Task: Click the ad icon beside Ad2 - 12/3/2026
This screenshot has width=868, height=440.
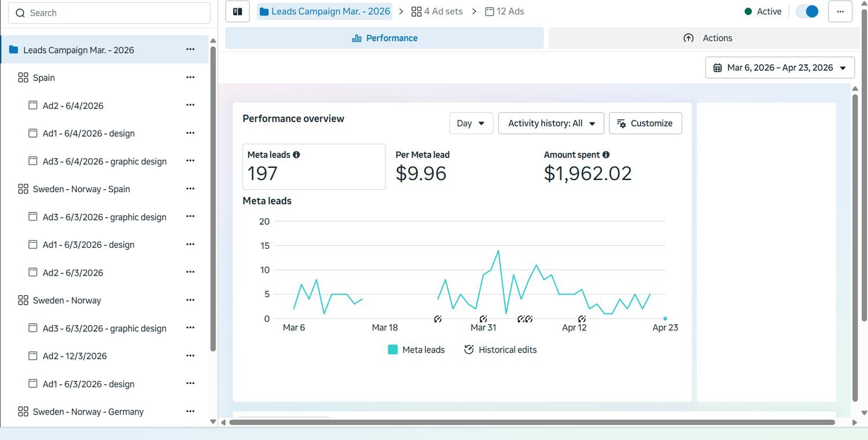Action: [x=33, y=355]
